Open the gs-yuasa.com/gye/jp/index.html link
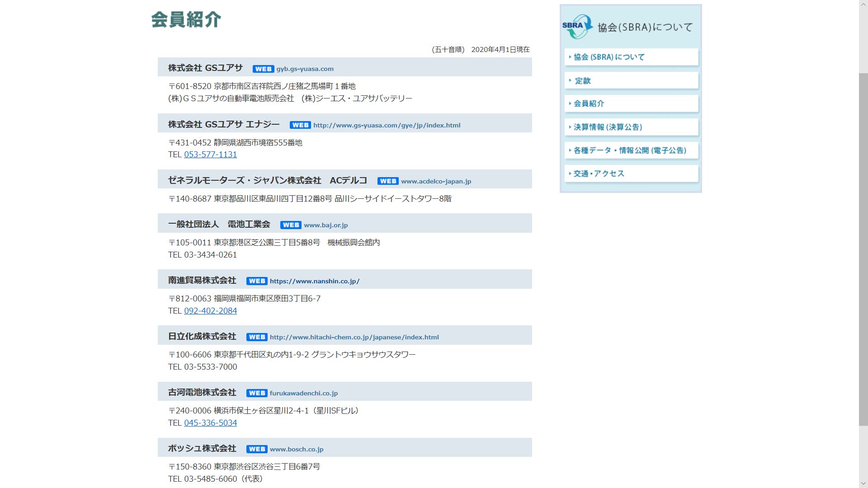Viewport: 868px width, 488px height. click(x=387, y=125)
